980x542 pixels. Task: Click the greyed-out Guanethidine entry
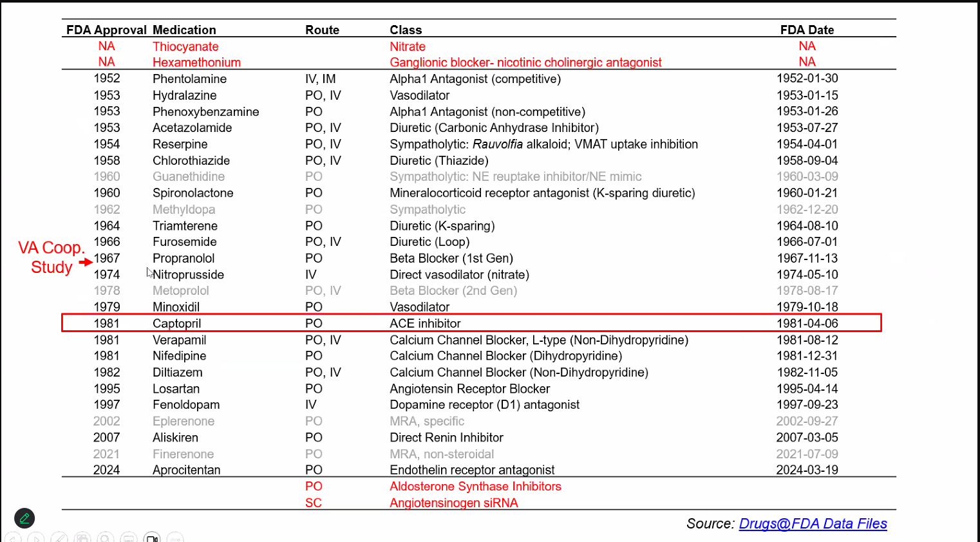189,176
